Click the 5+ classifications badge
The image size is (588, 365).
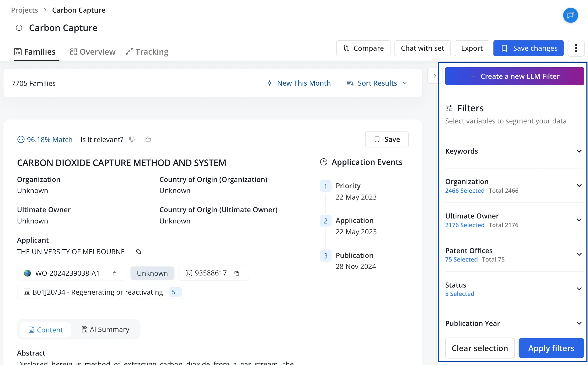175,292
